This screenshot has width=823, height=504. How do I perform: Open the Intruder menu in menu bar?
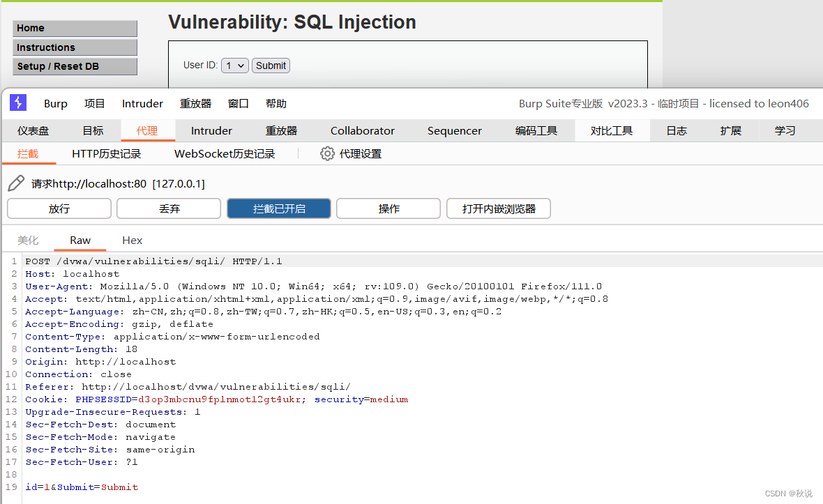pyautogui.click(x=142, y=104)
